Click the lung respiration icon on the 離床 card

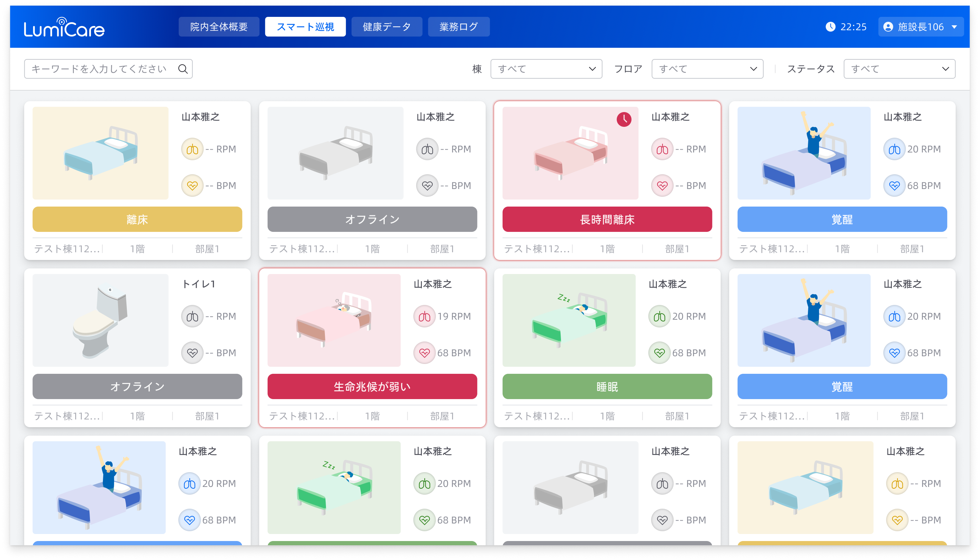click(x=192, y=149)
